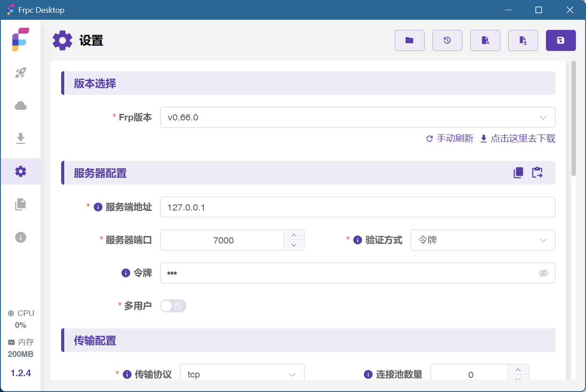586x392 pixels.
Task: Open the log files page in sidebar
Action: [21, 204]
